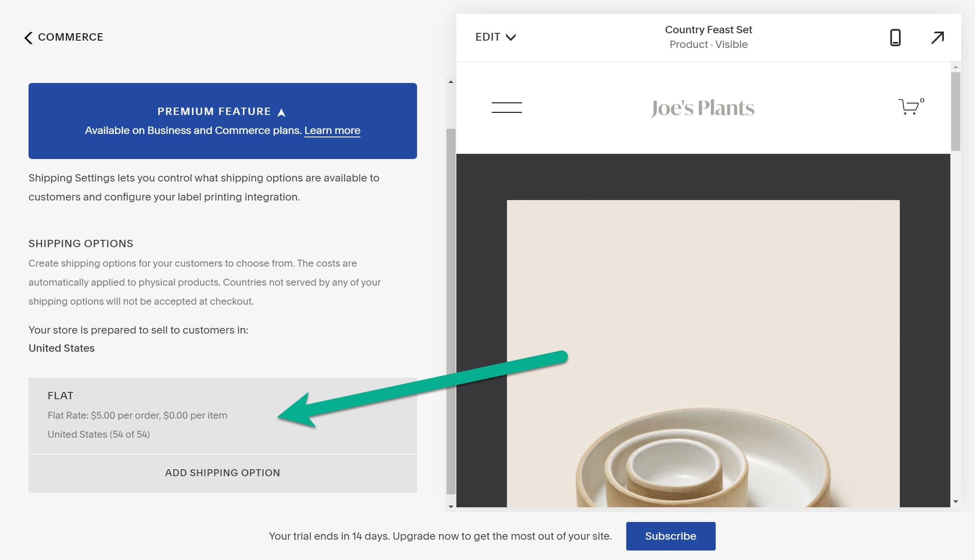Click the Joe's Plants site logo
This screenshot has height=560, width=975.
[702, 108]
